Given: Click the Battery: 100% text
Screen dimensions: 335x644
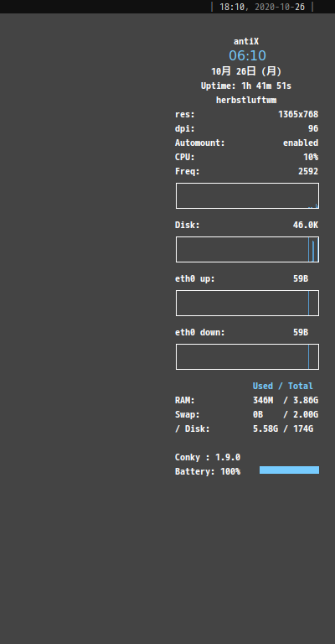Looking at the screenshot, I should point(208,472).
